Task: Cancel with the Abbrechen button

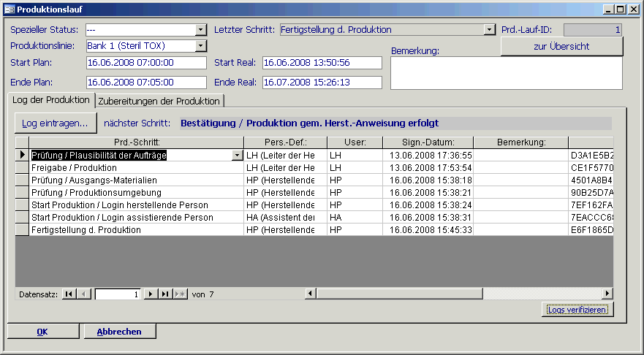Action: point(119,332)
